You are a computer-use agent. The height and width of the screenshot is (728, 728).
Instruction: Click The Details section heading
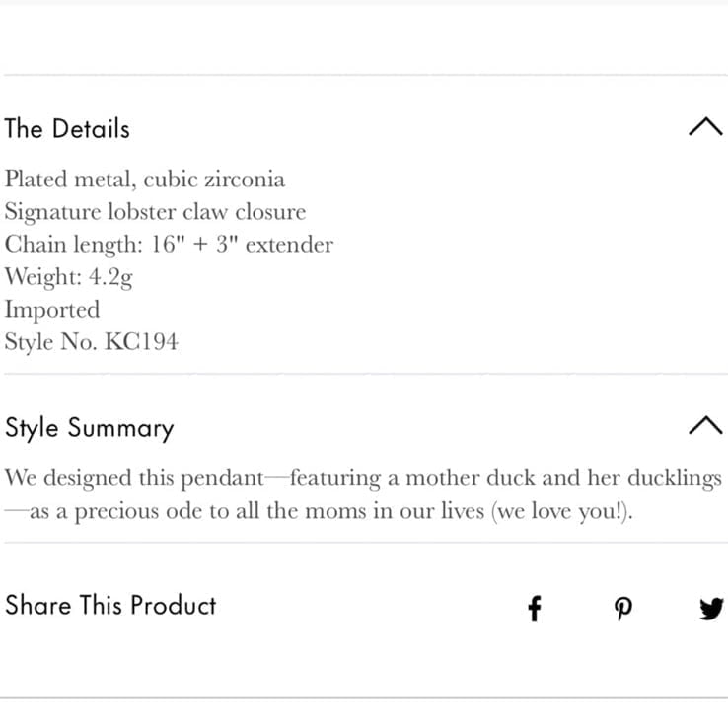67,128
